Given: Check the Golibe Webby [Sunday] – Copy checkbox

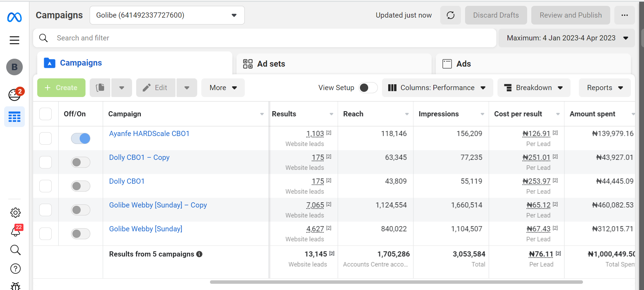Looking at the screenshot, I should pyautogui.click(x=46, y=210).
